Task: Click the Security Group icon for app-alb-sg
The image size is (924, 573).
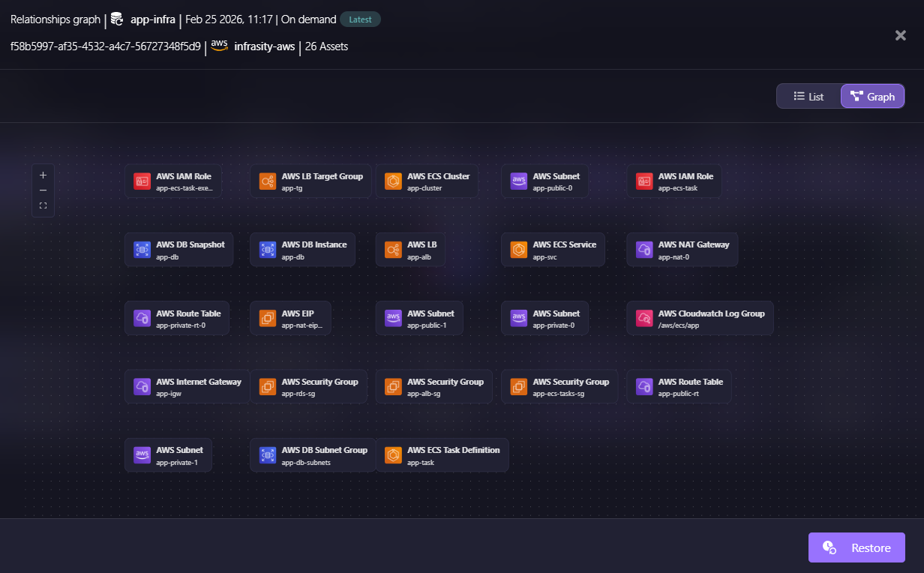Action: tap(393, 387)
